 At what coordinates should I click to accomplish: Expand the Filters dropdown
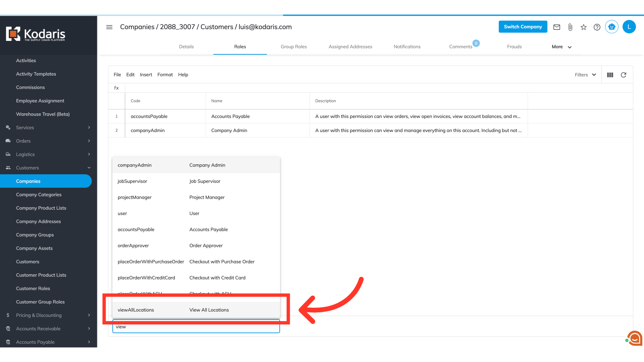click(x=585, y=75)
